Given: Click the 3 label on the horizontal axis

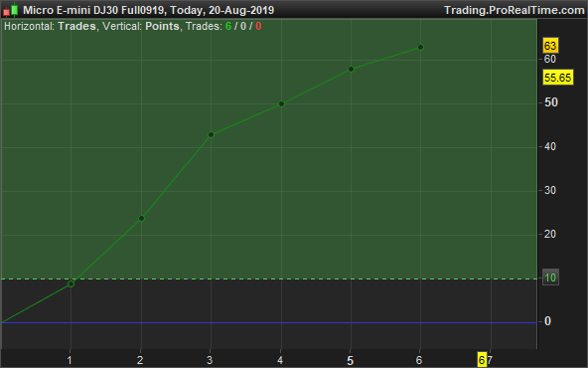Looking at the screenshot, I should 210,360.
